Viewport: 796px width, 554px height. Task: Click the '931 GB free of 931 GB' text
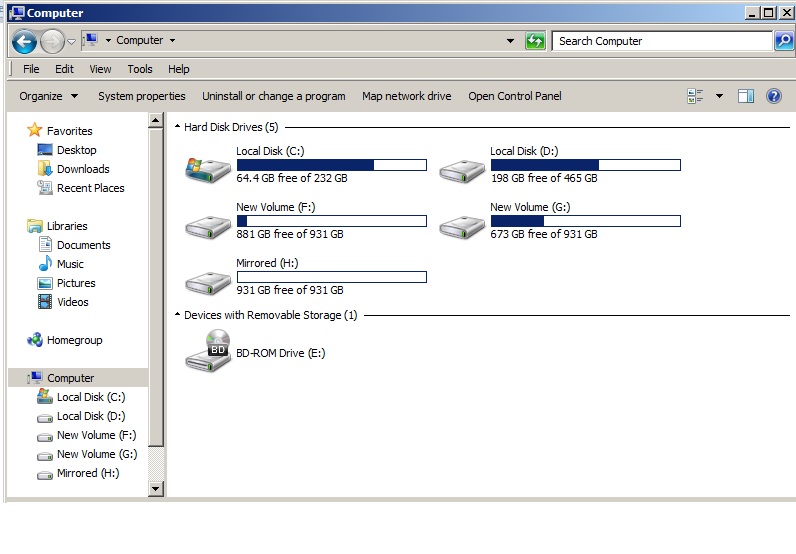click(x=290, y=290)
